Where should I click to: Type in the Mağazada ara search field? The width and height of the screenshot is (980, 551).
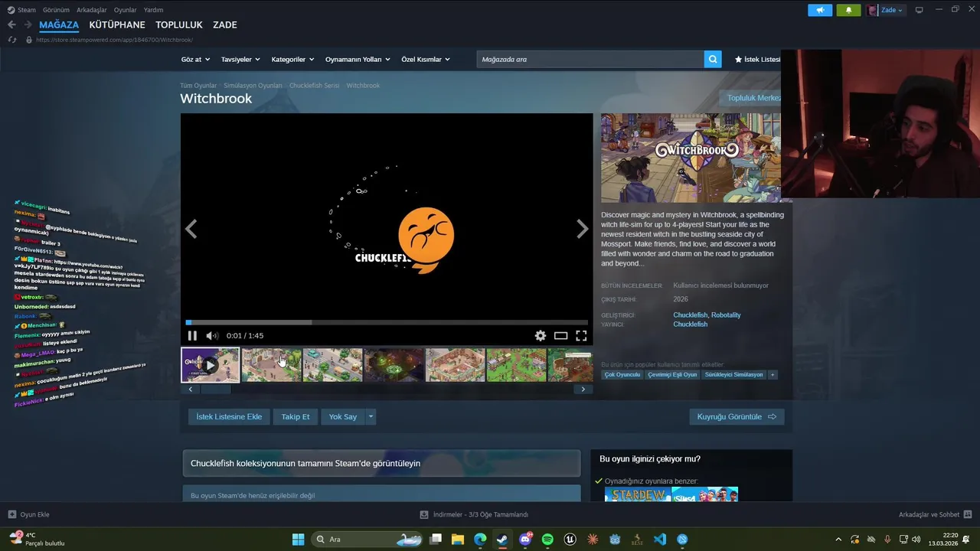coord(590,59)
